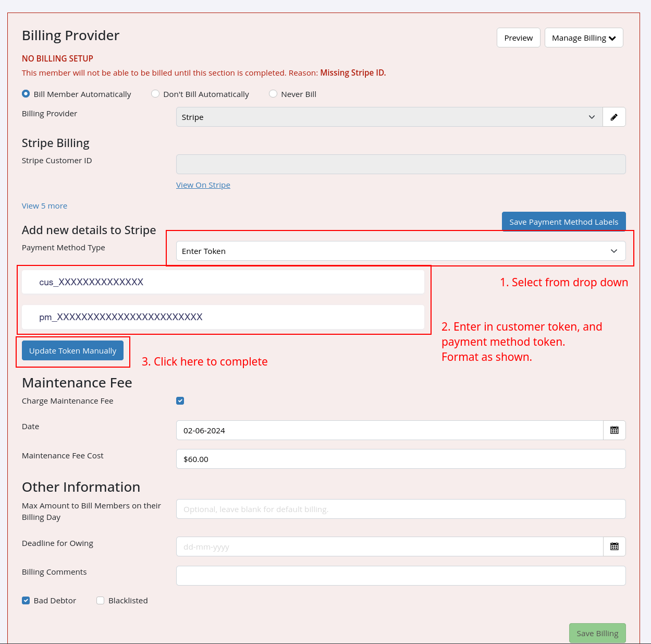This screenshot has height=644, width=651.
Task: Open the View On Stripe link
Action: pyautogui.click(x=203, y=185)
